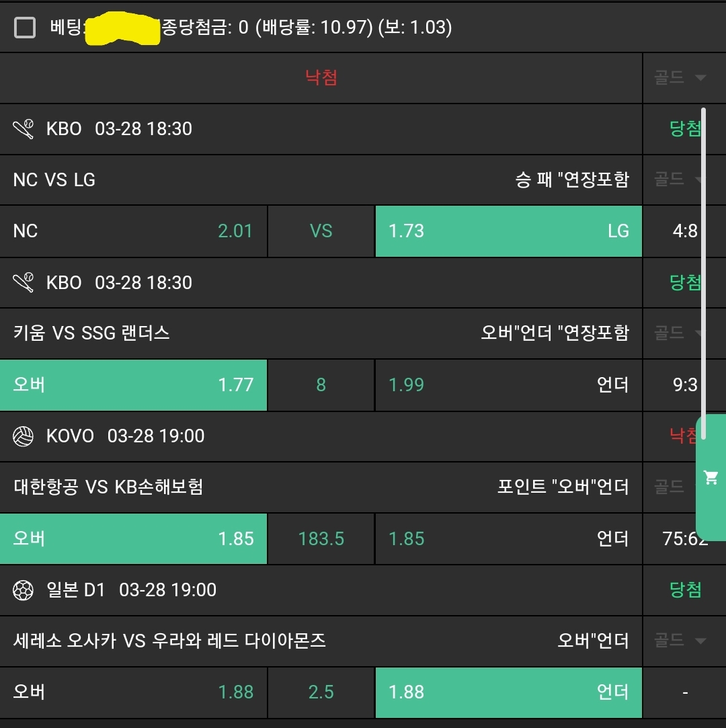This screenshot has width=726, height=728.
Task: Click the red 낙첨 result header
Action: pyautogui.click(x=321, y=78)
